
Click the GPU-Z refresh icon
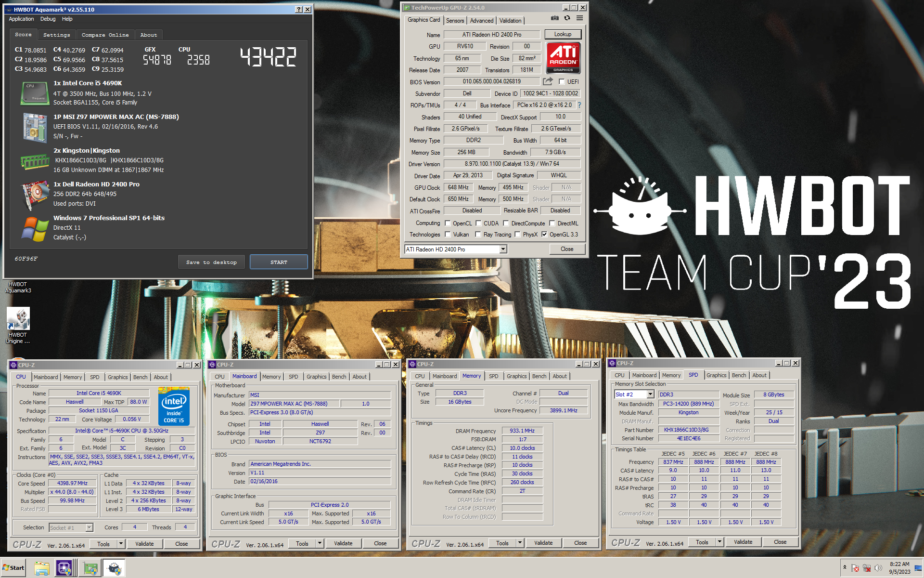click(567, 18)
